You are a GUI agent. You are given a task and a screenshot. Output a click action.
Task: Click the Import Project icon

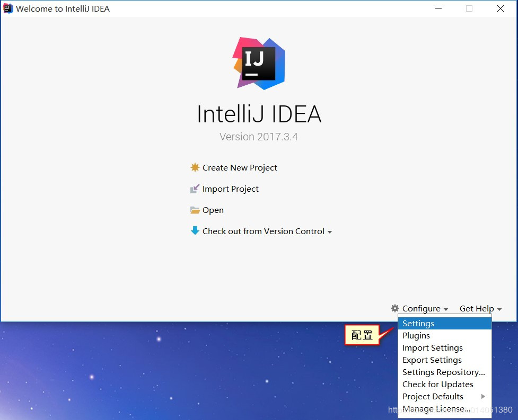coord(196,189)
